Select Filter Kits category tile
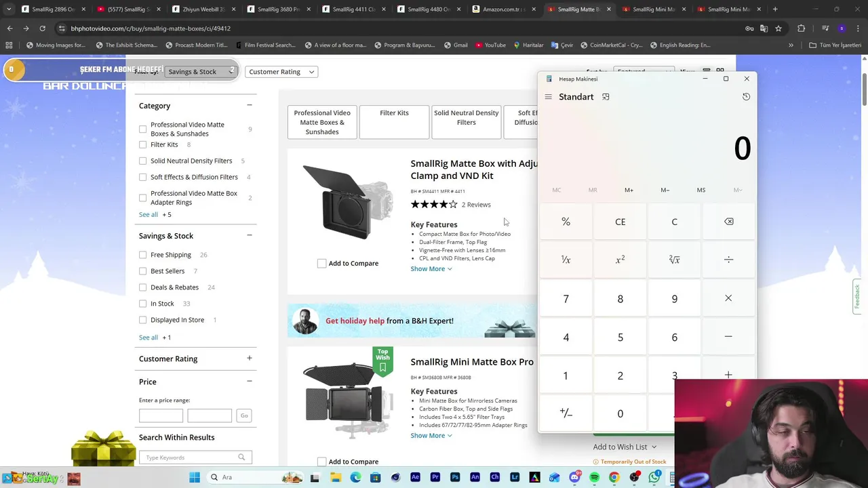 [394, 122]
